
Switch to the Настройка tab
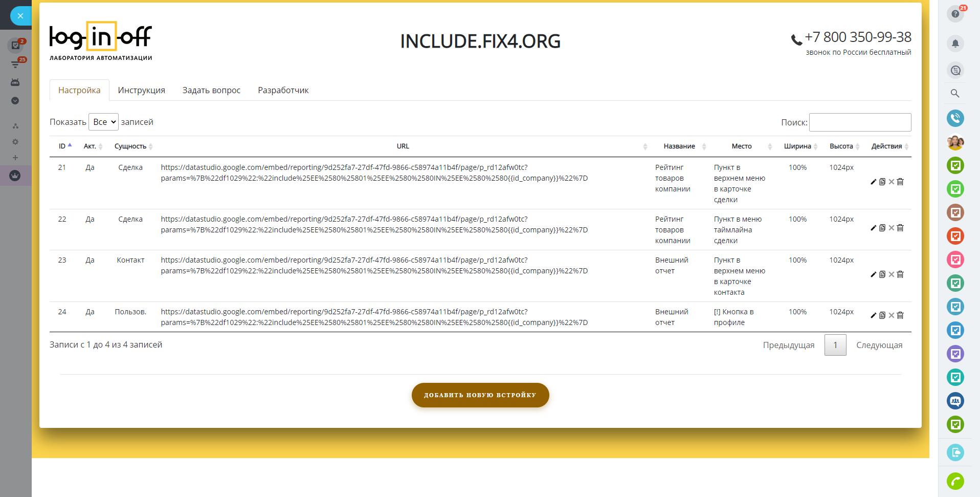pyautogui.click(x=79, y=90)
